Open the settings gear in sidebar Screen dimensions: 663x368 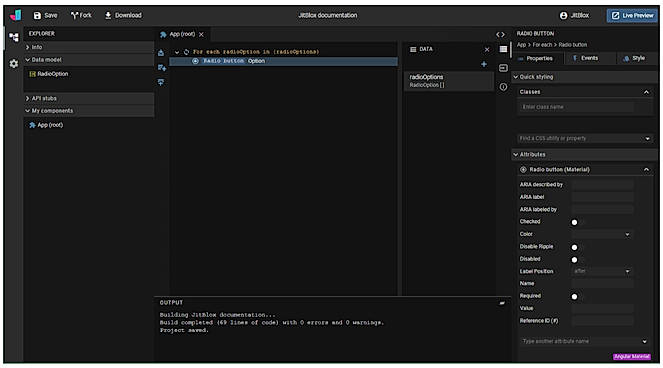pyautogui.click(x=14, y=64)
